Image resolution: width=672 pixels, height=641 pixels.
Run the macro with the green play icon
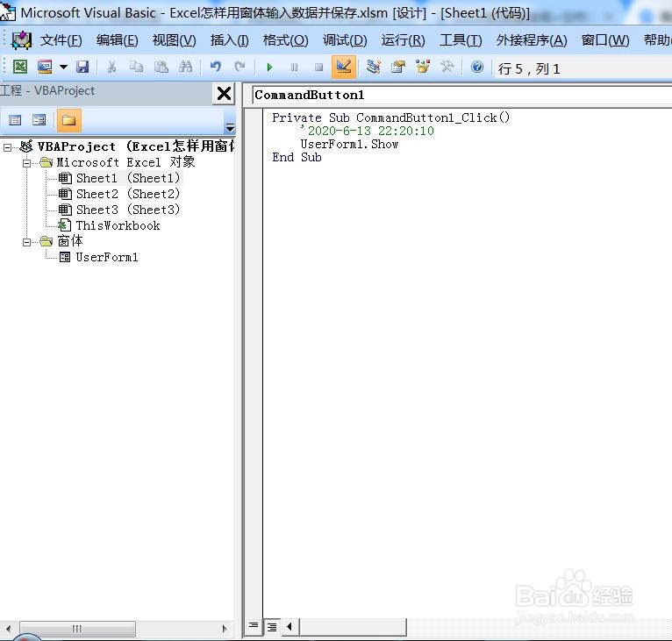269,68
